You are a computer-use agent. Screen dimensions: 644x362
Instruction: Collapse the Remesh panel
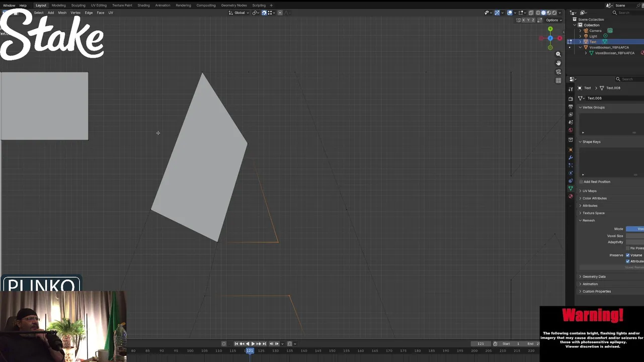click(x=588, y=220)
